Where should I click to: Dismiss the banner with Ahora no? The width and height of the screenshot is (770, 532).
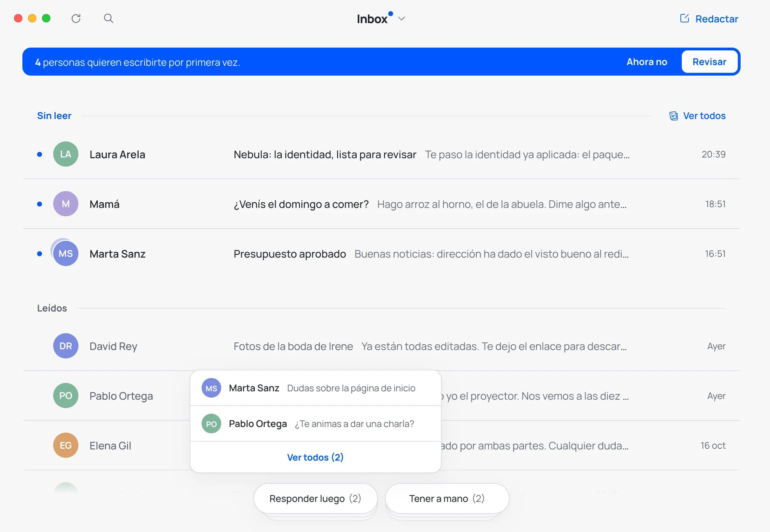tap(647, 62)
